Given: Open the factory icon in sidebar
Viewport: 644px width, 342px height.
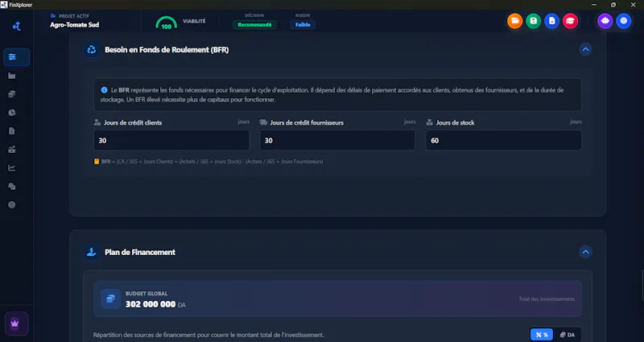Looking at the screenshot, I should coord(12,76).
